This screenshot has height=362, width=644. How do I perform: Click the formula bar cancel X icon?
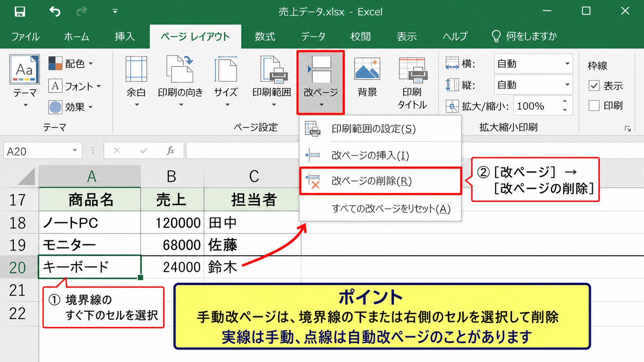click(x=117, y=151)
